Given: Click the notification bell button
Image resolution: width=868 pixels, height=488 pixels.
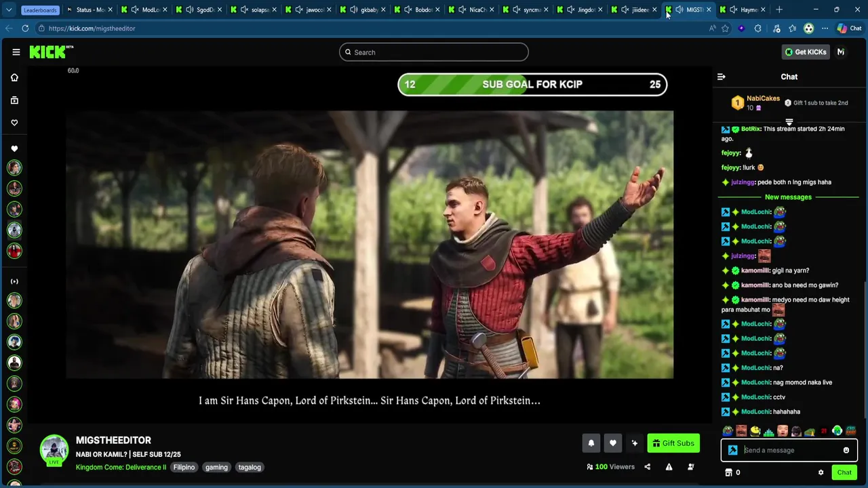Looking at the screenshot, I should pyautogui.click(x=591, y=443).
